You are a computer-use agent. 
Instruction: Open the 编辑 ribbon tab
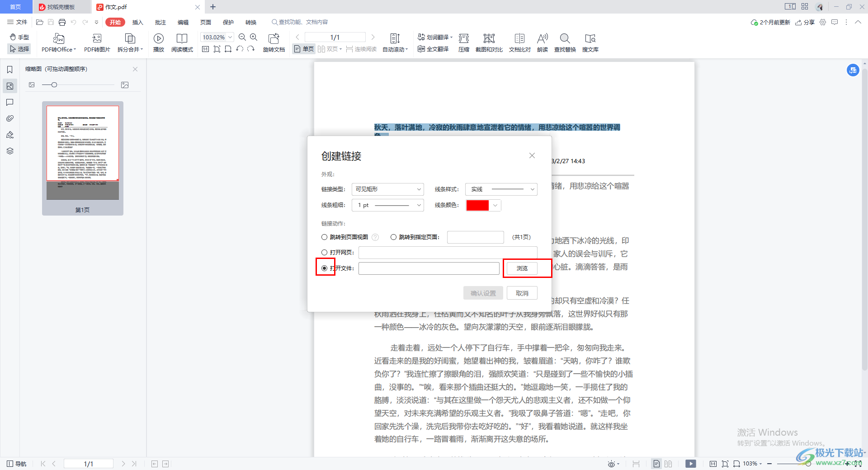[x=183, y=22]
